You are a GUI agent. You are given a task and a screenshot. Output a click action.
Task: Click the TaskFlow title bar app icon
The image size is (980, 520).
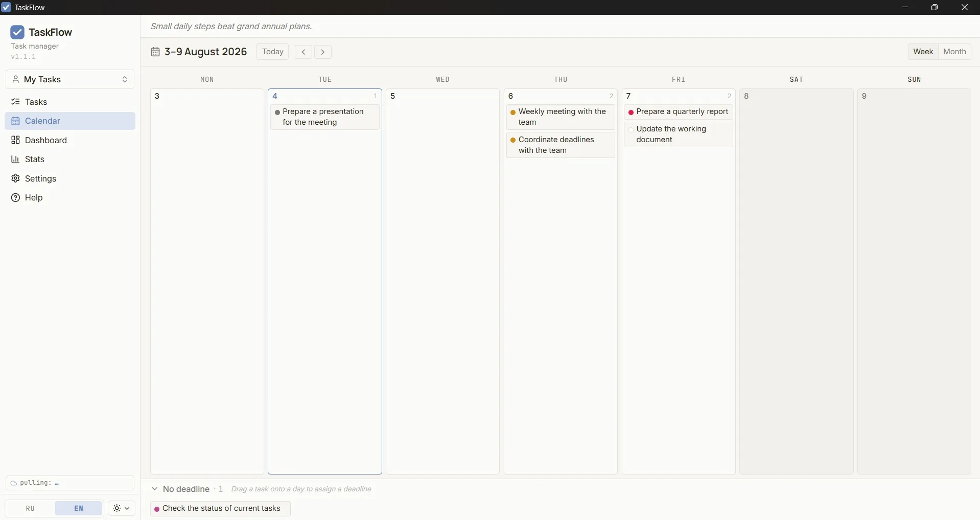(x=6, y=8)
